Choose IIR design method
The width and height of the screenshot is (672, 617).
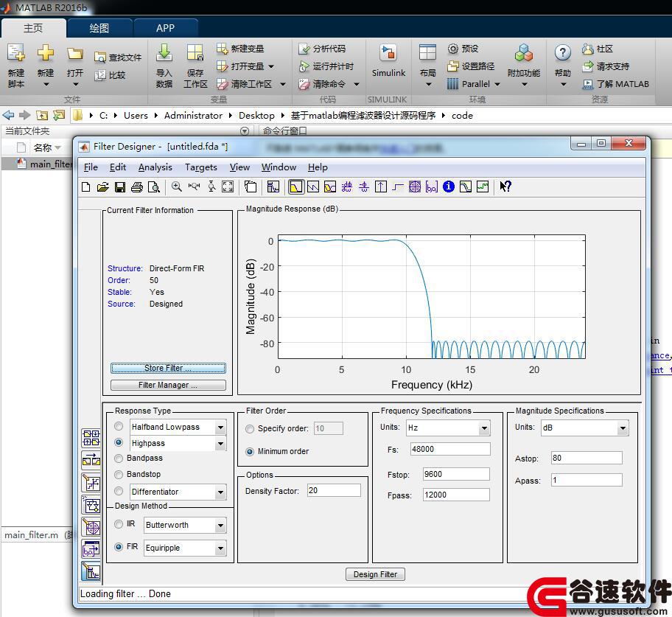click(119, 524)
